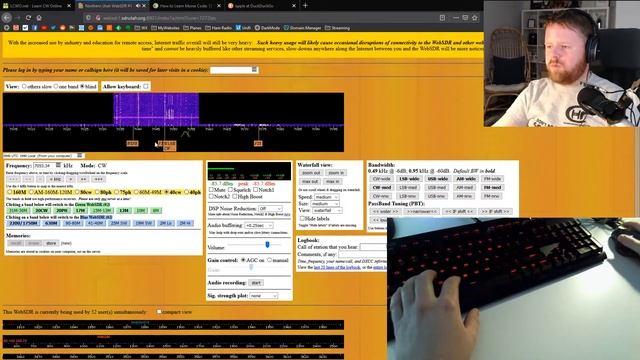640x360 pixels.
Task: Click the waterfall zoom in button
Action: click(336, 173)
